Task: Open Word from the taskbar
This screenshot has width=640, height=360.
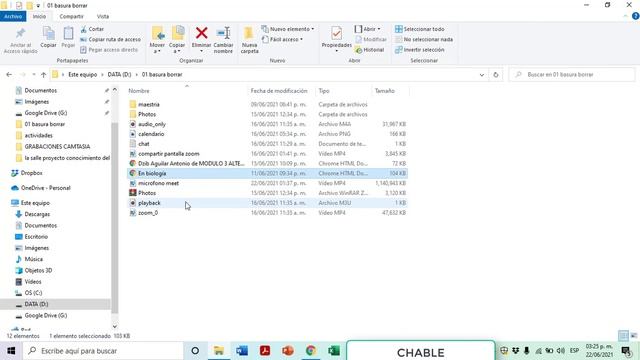Action: 242,351
